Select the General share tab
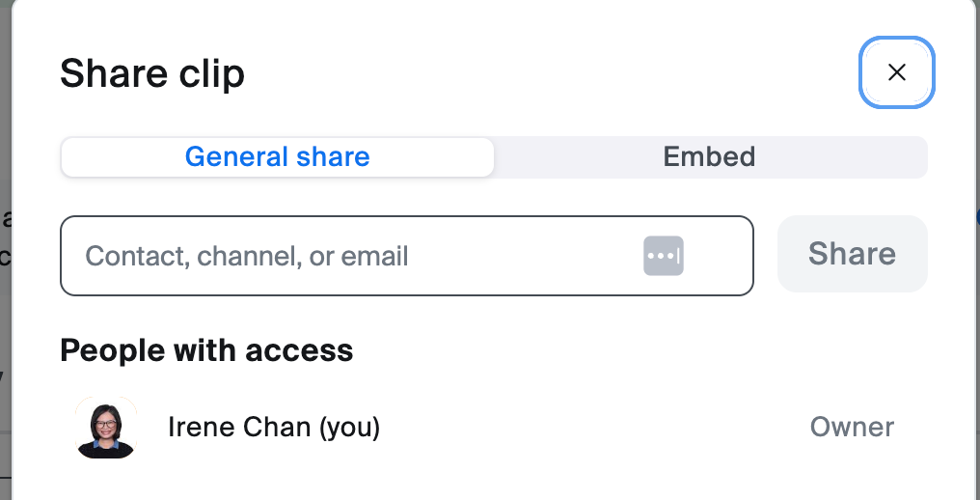Image resolution: width=980 pixels, height=500 pixels. (x=278, y=157)
